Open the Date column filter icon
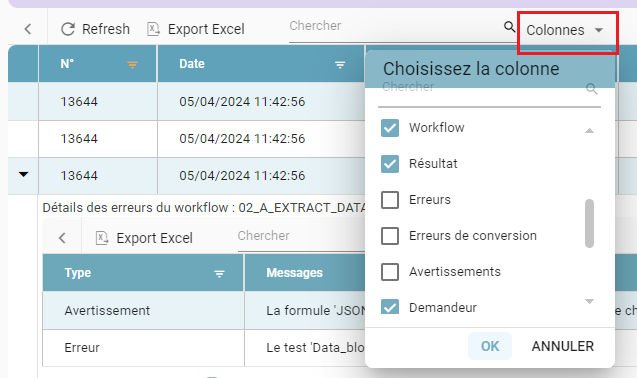The image size is (637, 378). pyautogui.click(x=340, y=65)
